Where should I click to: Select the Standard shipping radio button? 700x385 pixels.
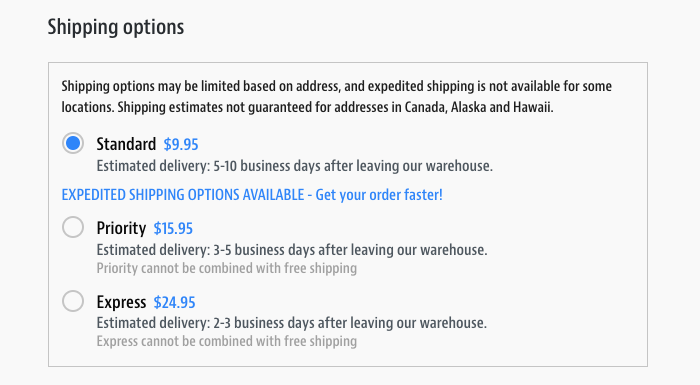[73, 143]
